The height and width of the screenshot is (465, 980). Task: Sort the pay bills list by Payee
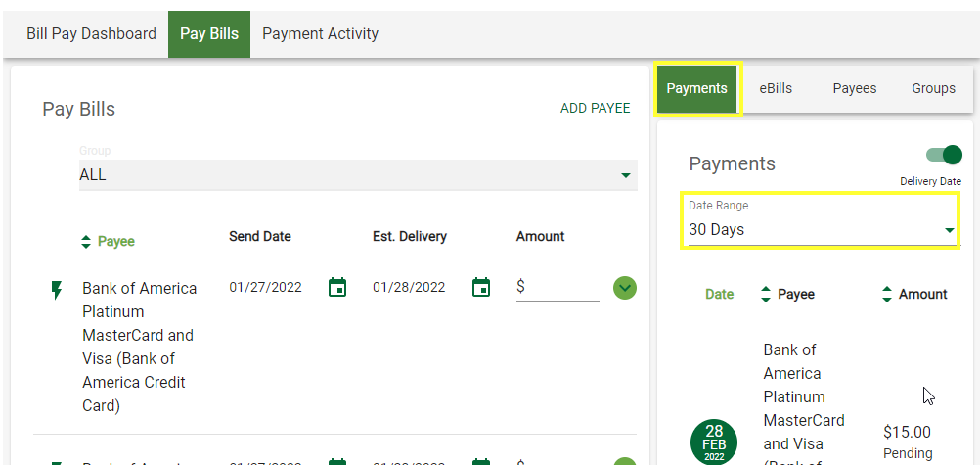tap(109, 242)
